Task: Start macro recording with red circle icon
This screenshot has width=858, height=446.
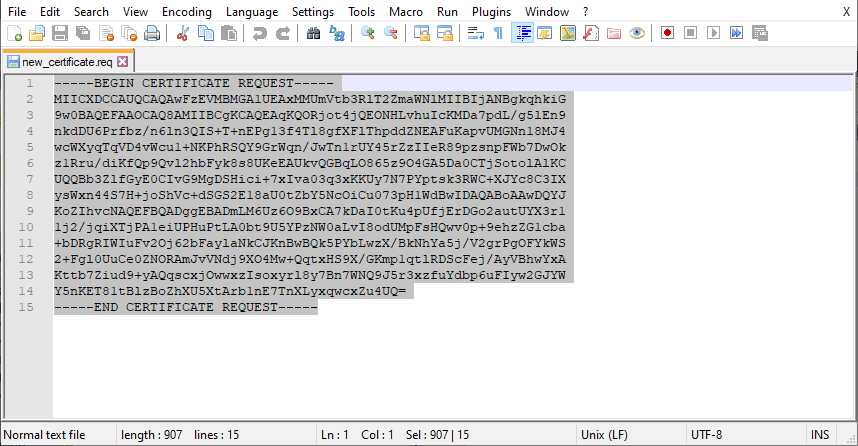Action: (667, 33)
